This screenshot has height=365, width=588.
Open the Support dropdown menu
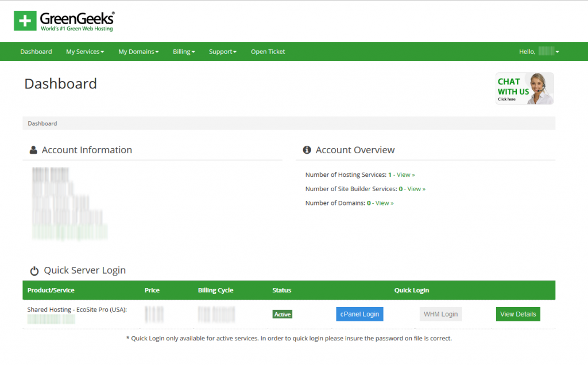pos(223,52)
